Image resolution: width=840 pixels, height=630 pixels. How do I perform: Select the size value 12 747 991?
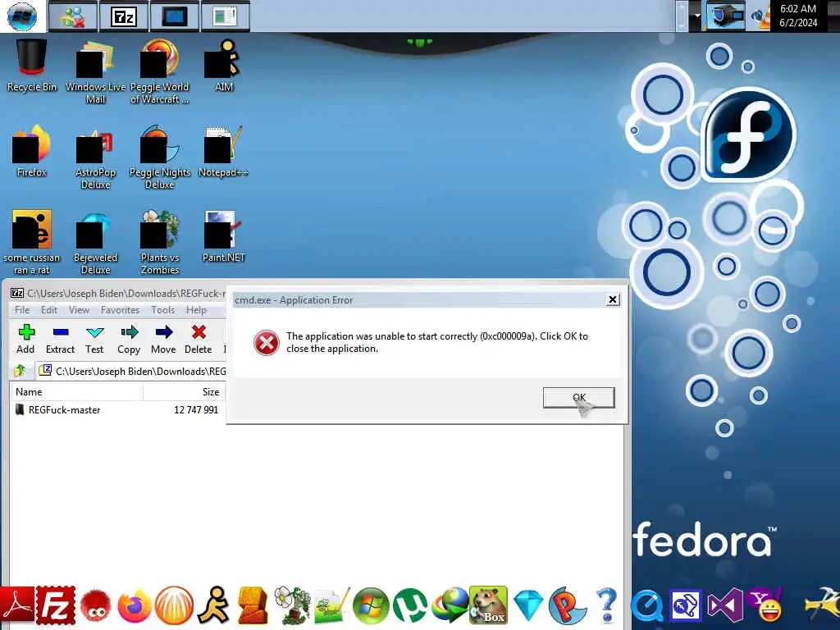point(196,410)
